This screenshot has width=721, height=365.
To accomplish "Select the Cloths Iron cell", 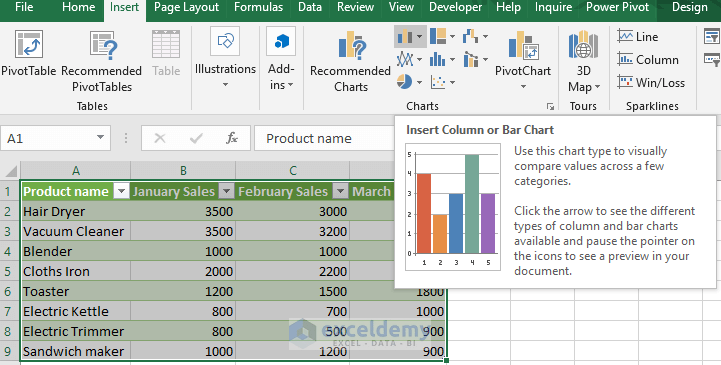I will tap(76, 271).
